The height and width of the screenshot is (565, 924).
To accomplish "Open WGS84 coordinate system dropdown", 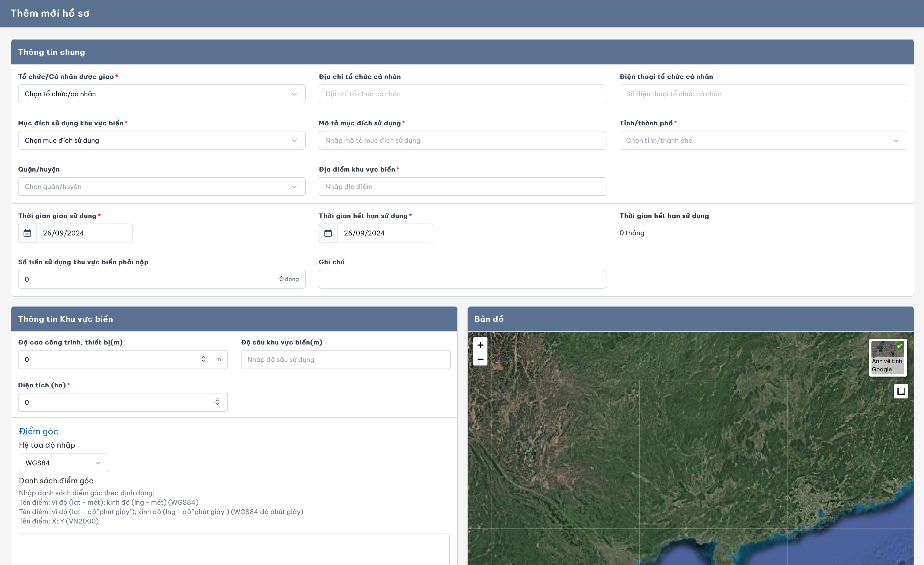I will tap(64, 463).
